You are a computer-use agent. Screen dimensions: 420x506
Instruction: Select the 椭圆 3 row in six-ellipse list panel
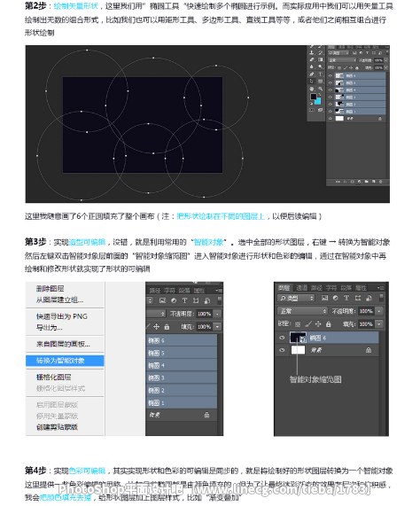click(182, 378)
